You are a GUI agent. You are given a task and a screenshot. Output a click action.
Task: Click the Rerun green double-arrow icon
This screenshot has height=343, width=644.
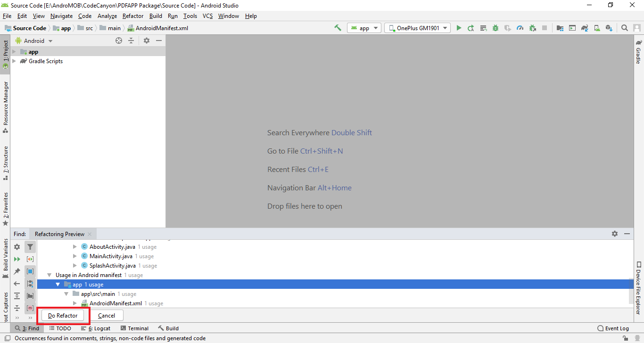(x=17, y=259)
